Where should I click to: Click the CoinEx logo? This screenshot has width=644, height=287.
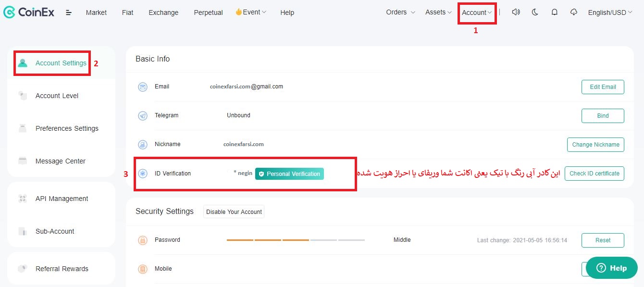coord(28,12)
